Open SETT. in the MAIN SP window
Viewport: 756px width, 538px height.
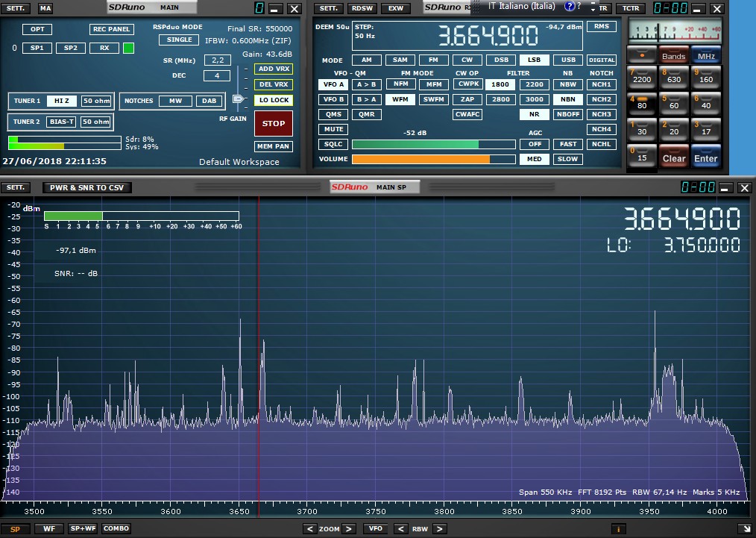(16, 187)
